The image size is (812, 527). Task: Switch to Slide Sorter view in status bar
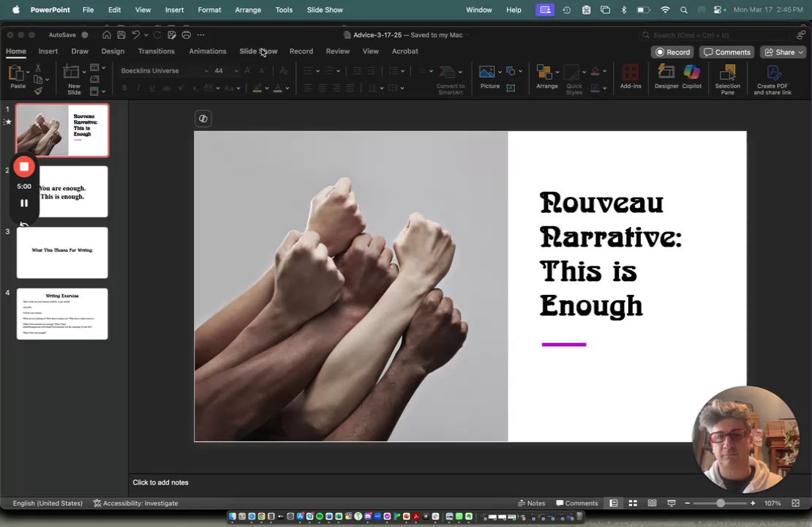pos(633,504)
